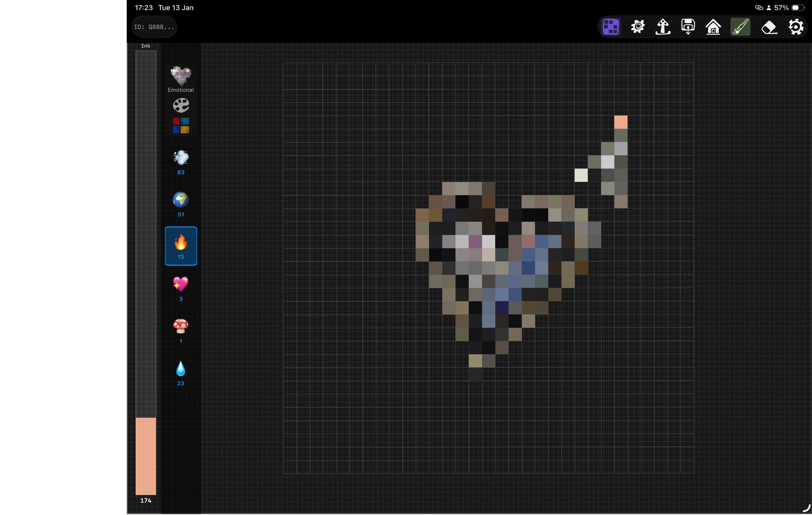Toggle the selected fire brush (13)
Screen dimensions: 812x515
181,246
